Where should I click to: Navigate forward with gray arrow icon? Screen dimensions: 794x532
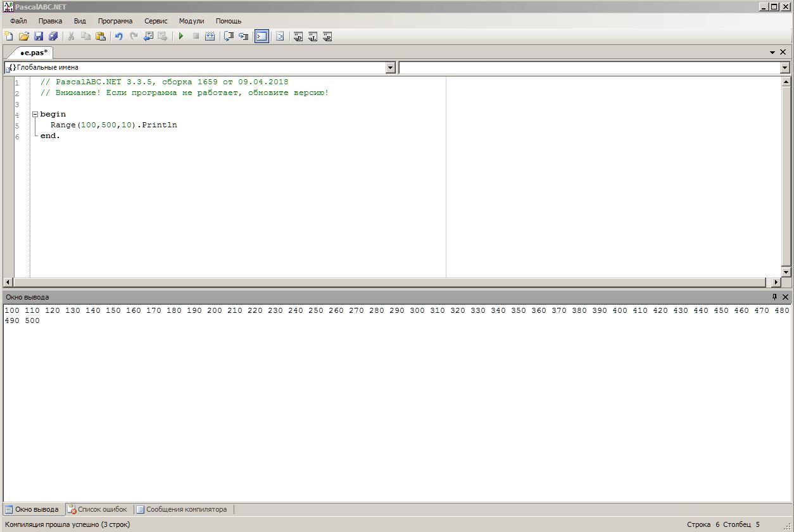[x=163, y=37]
